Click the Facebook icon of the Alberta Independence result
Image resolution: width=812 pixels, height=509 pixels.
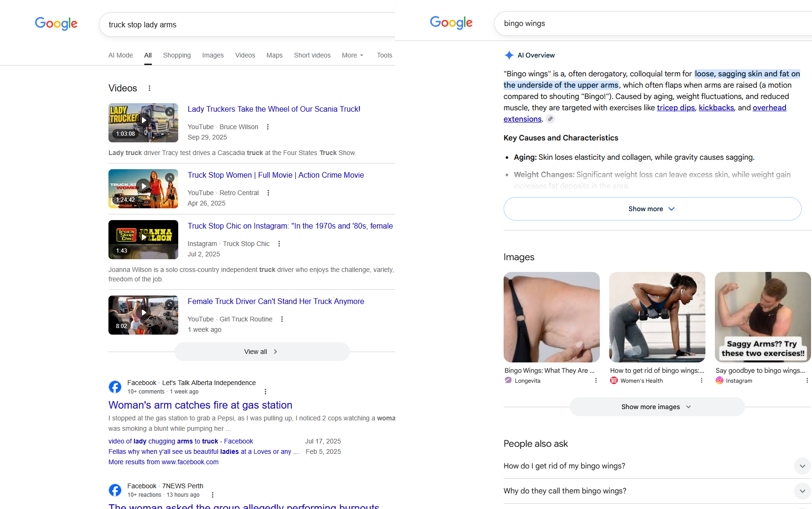tap(115, 387)
